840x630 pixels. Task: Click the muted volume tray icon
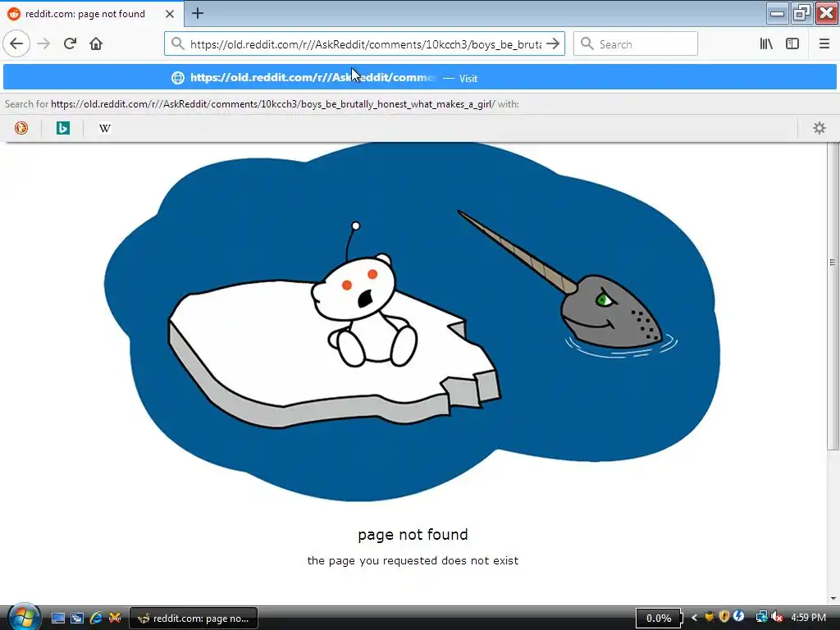click(x=777, y=617)
